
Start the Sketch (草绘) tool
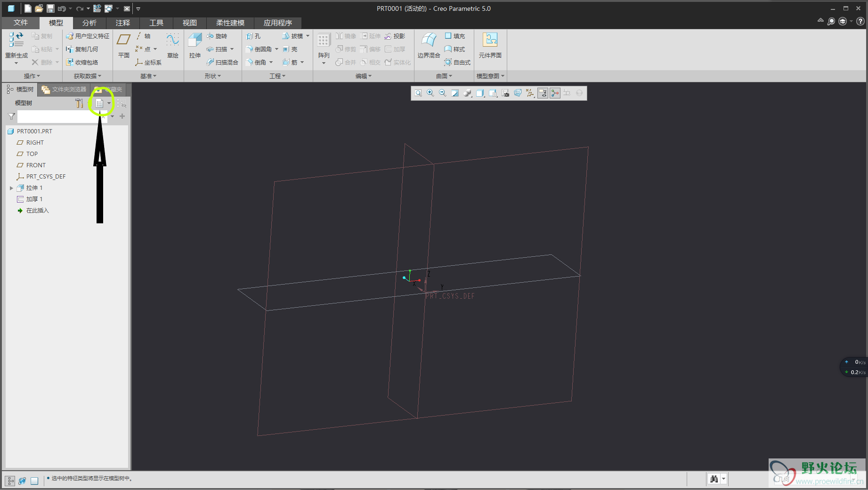173,46
